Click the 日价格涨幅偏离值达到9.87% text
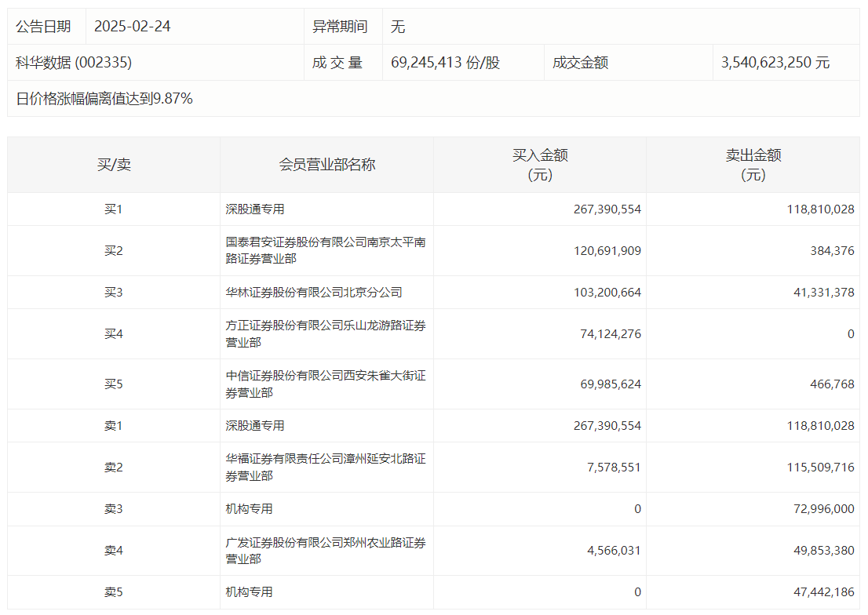 pos(104,99)
